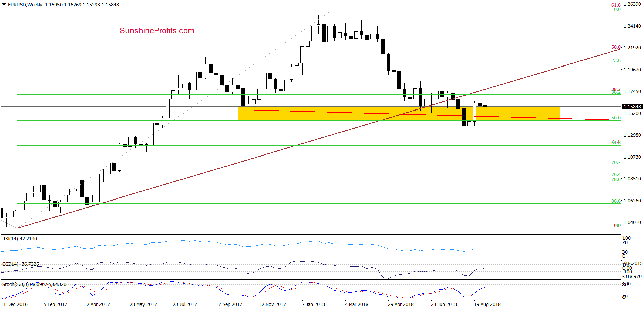Select the RSI(14) 42.2130 indicator label

(19, 239)
